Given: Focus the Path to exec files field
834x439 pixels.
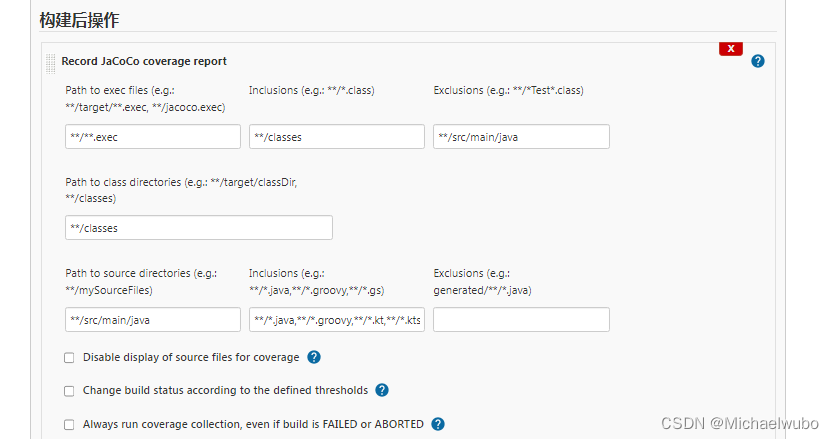Looking at the screenshot, I should [153, 137].
